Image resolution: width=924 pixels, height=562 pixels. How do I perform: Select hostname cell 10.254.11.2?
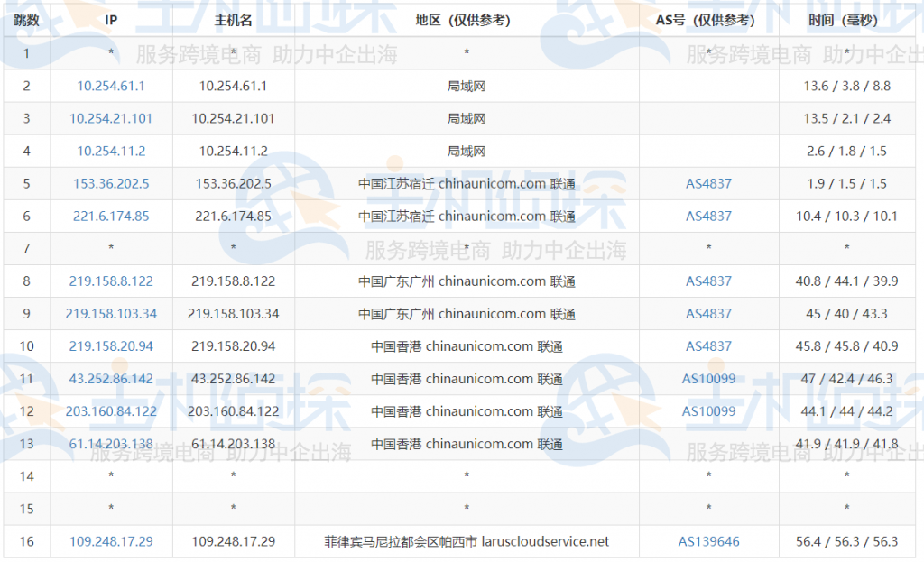tap(234, 151)
